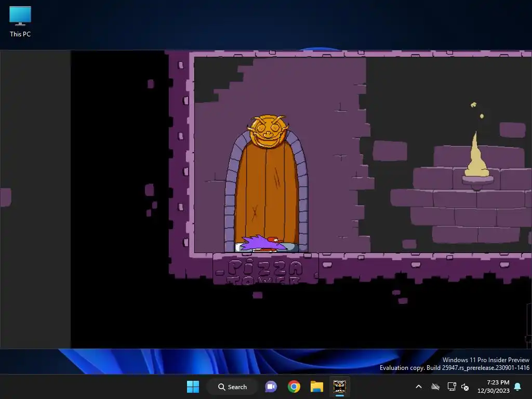
Task: Open the Windows Start menu
Action: pyautogui.click(x=193, y=387)
